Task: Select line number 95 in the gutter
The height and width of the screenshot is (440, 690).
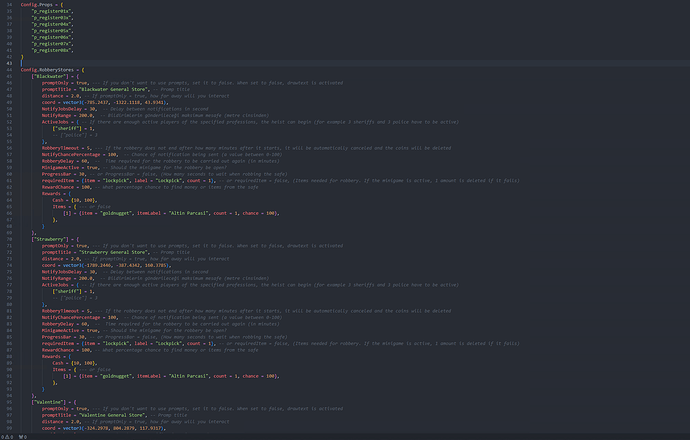Action: point(9,402)
